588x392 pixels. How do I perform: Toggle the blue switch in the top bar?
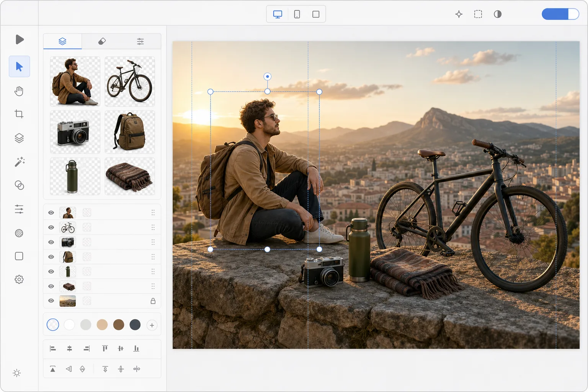pyautogui.click(x=560, y=14)
